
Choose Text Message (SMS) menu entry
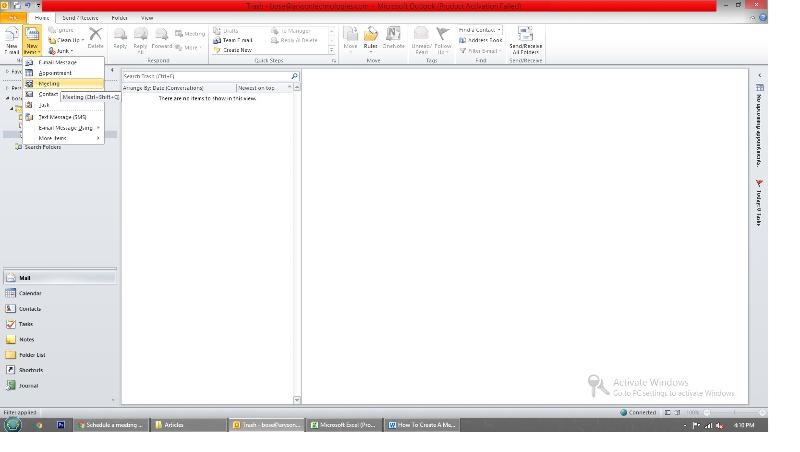[64, 117]
